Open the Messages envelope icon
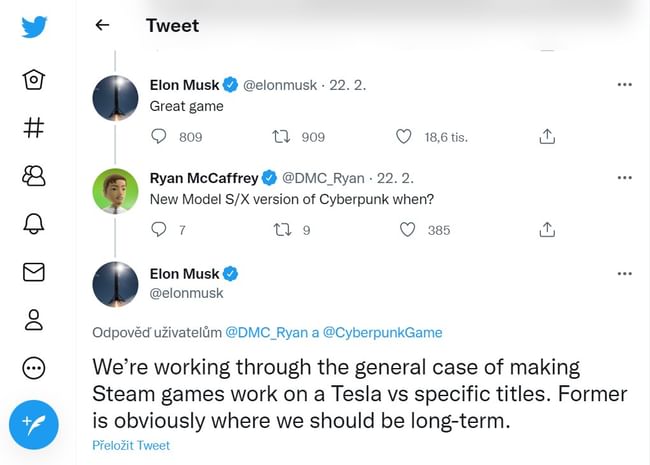 [34, 272]
